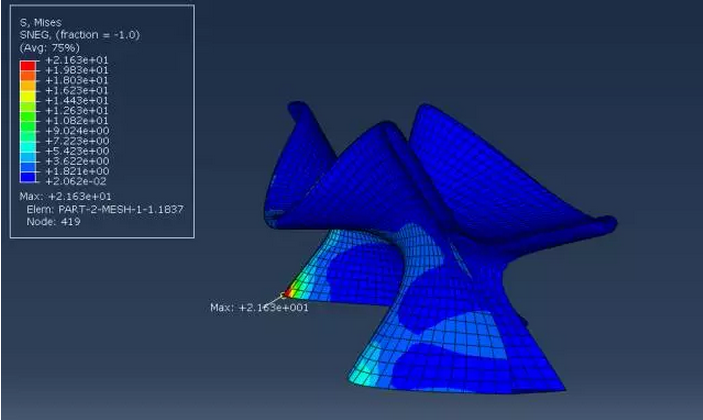This screenshot has height=420, width=703.
Task: Select the +1.803e+01 legend value
Action: tap(77, 80)
